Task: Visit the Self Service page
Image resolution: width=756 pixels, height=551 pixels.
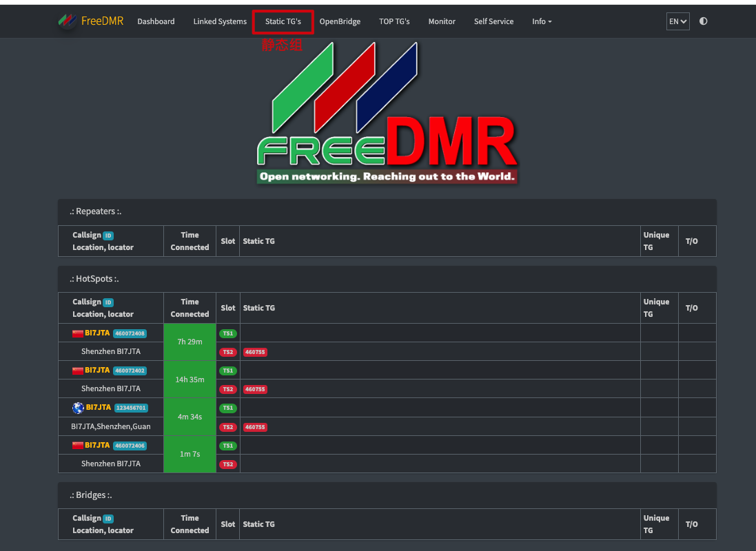Action: (493, 21)
